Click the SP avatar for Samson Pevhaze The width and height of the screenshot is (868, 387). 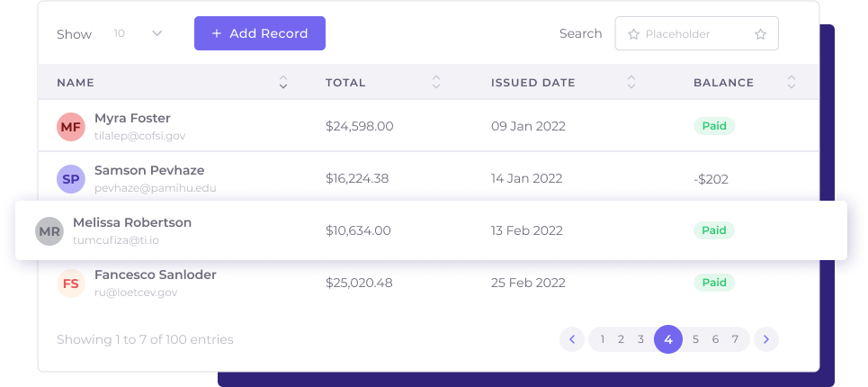(x=71, y=179)
